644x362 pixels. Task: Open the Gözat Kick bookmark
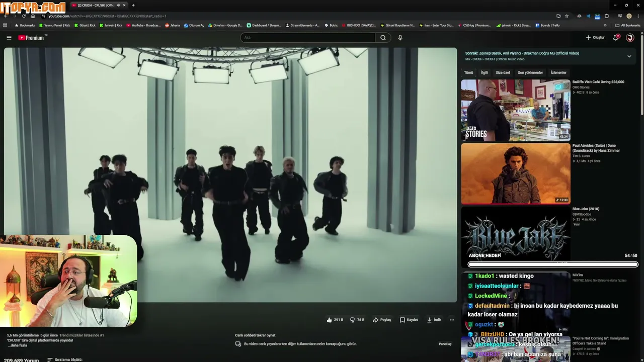coord(85,25)
